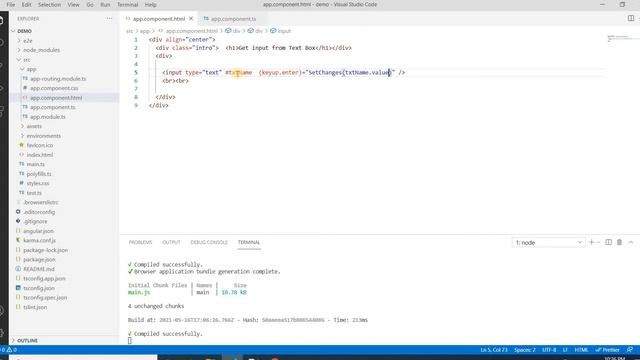The width and height of the screenshot is (640, 360).
Task: Open angular.json in explorer
Action: point(38,231)
